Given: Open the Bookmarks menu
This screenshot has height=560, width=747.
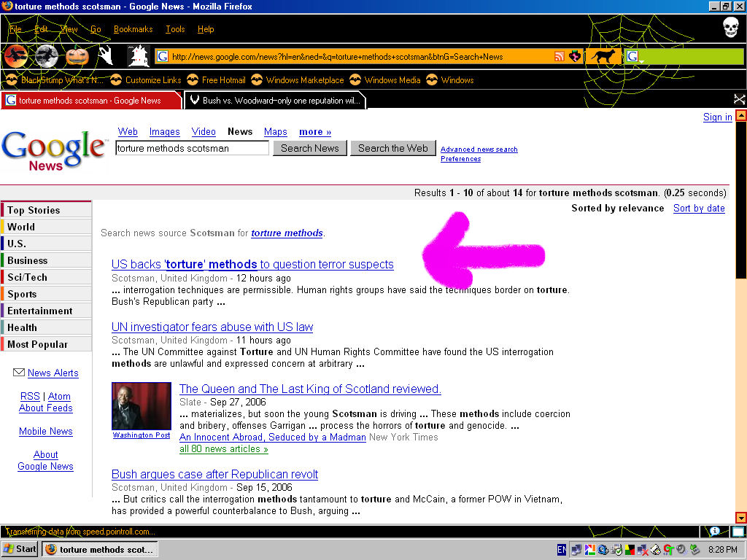Looking at the screenshot, I should pyautogui.click(x=133, y=29).
